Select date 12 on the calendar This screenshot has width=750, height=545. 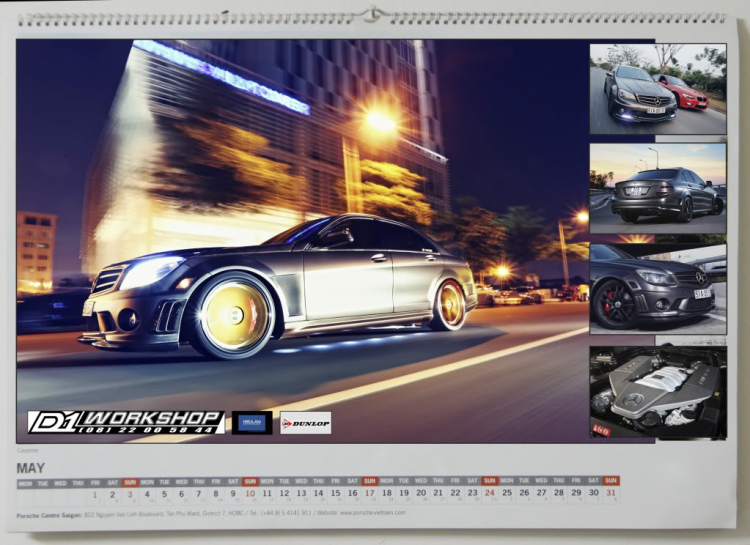(x=284, y=493)
